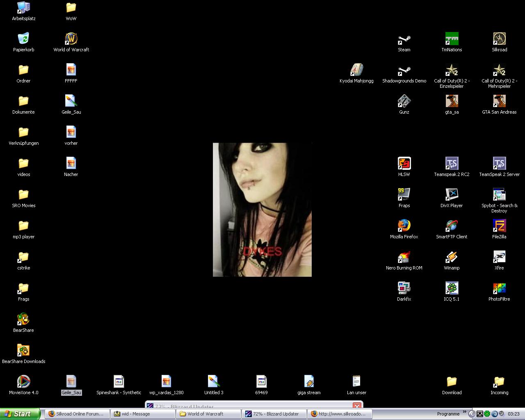Click the Nero Burning ROM icon
The image size is (525, 420).
404,258
